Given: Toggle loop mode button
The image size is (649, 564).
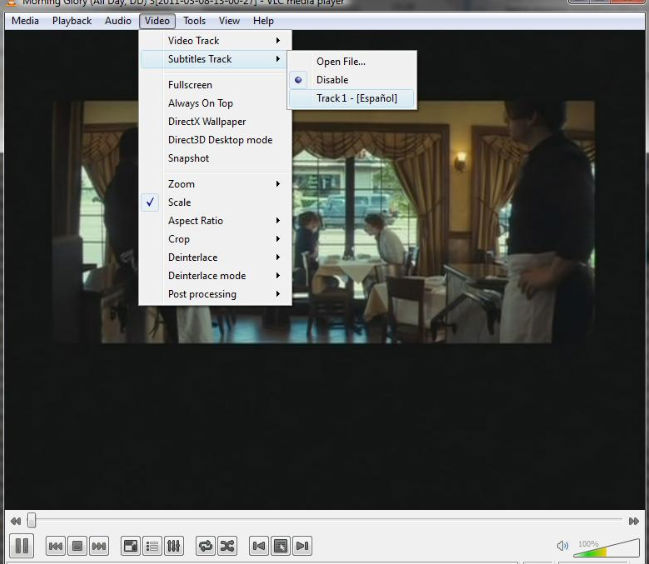Looking at the screenshot, I should pos(206,546).
